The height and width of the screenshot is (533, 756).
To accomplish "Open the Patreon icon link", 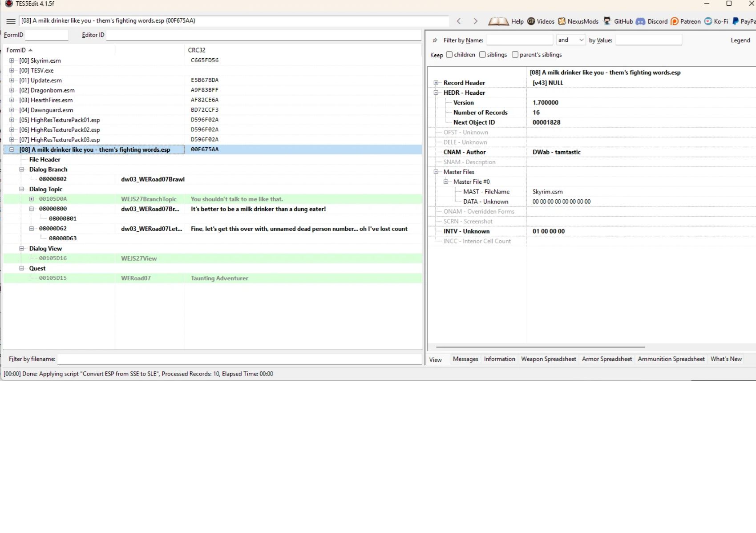I will pos(675,21).
